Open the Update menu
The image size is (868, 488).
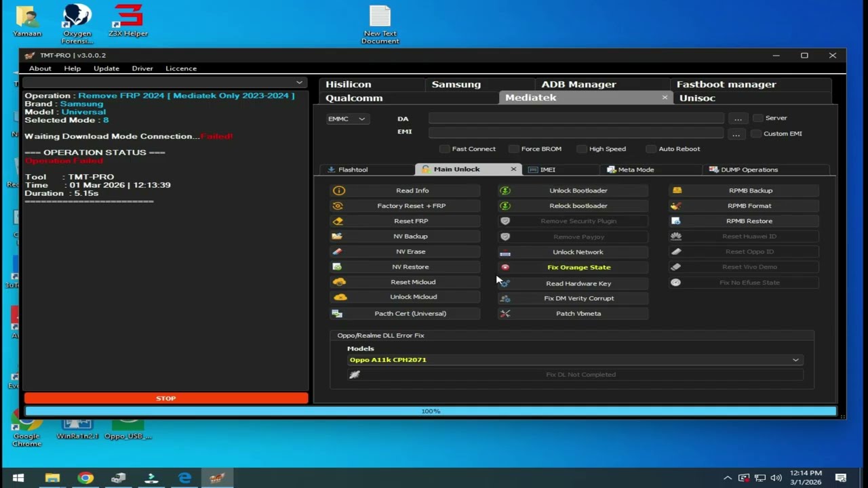coord(106,68)
